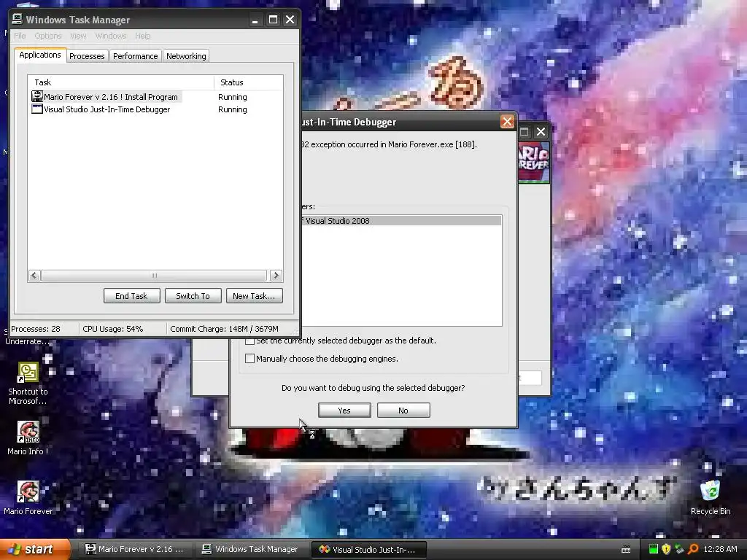Image resolution: width=747 pixels, height=560 pixels.
Task: Switch to the Performance tab
Action: pyautogui.click(x=135, y=55)
